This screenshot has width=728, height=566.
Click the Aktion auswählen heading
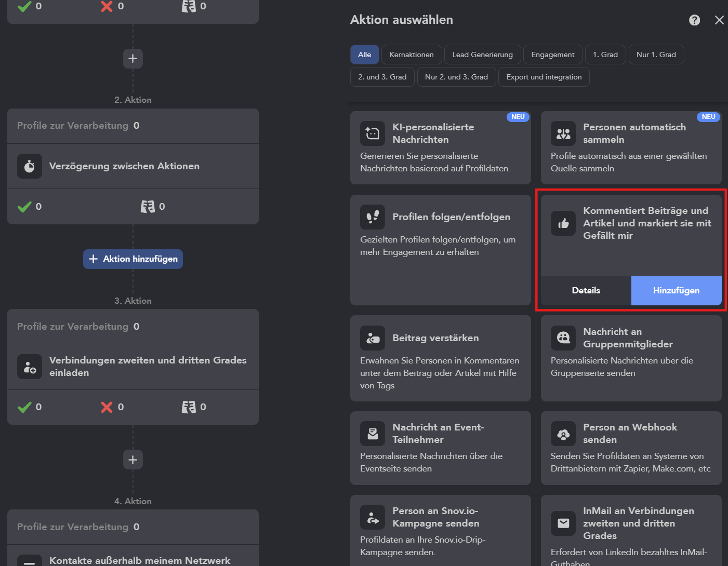(402, 20)
